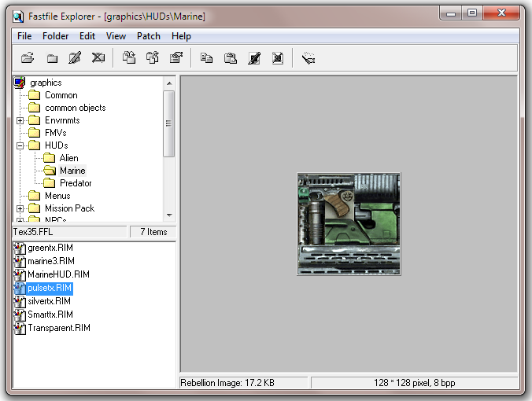Viewport: 532px width, 401px height.
Task: Select the HUDs folder label
Action: tap(57, 145)
